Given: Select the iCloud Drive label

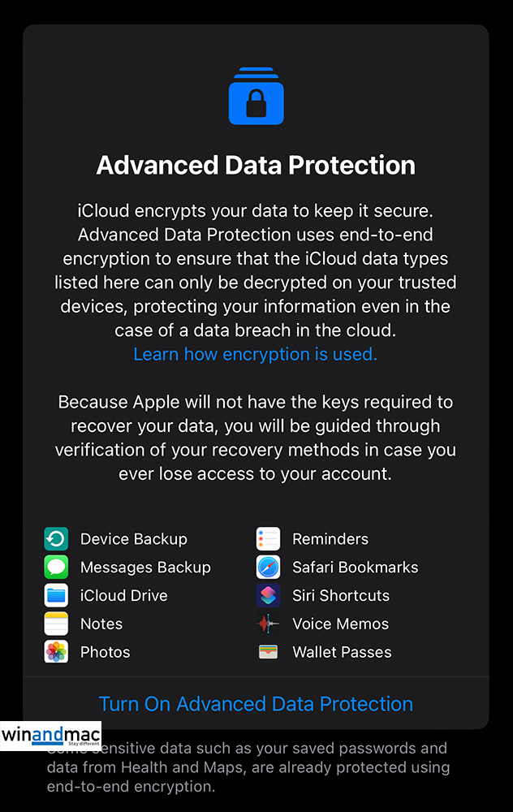Looking at the screenshot, I should coord(123,595).
